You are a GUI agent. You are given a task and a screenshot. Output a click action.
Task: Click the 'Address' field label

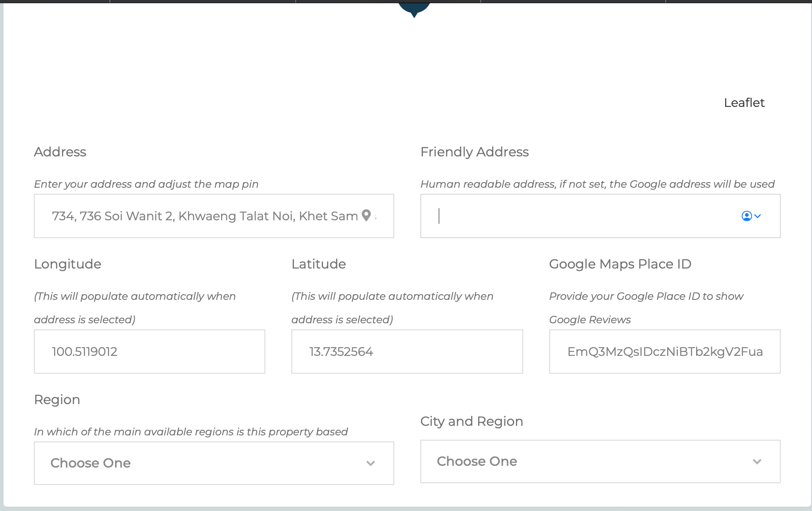tap(60, 152)
